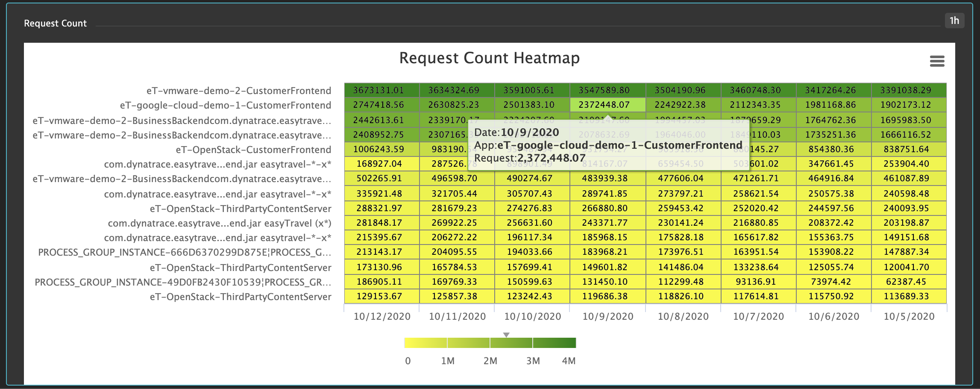Click PROCESS_GROUP_INSTANCE-666D6370299D875E row label
This screenshot has width=980, height=389.
tap(185, 252)
